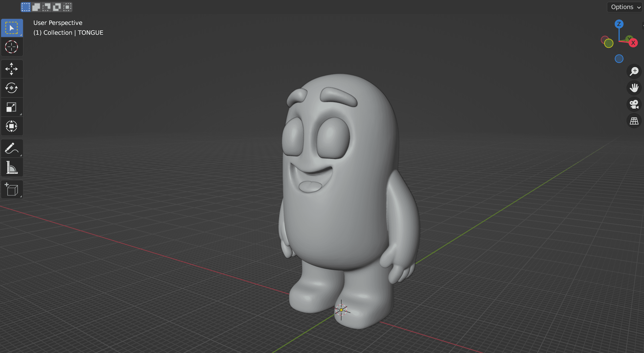Select the Move tool
The height and width of the screenshot is (353, 644).
tap(11, 69)
